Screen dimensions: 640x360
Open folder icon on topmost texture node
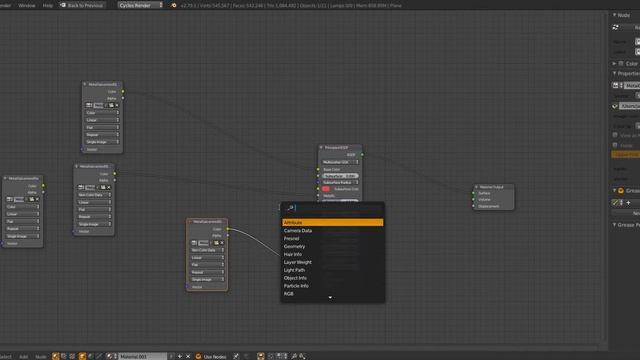click(111, 105)
